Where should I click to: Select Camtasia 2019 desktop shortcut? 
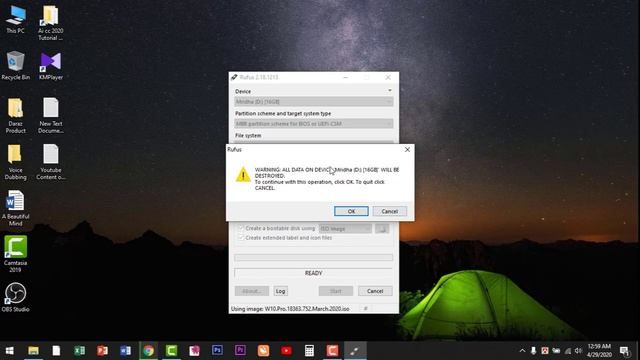[16, 254]
